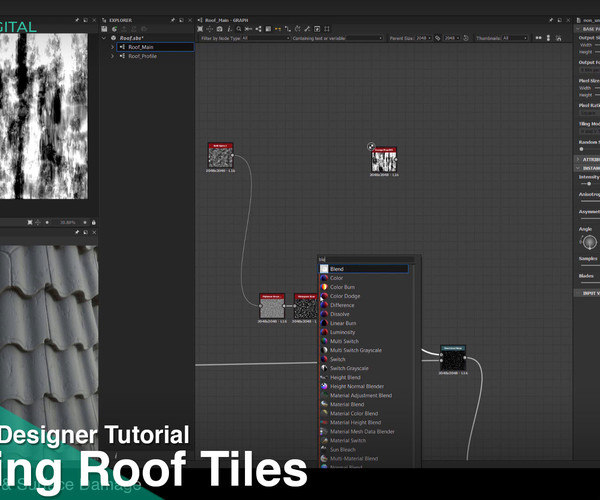Expand the Roof_Main graph tree item
The image size is (600, 500).
point(112,47)
